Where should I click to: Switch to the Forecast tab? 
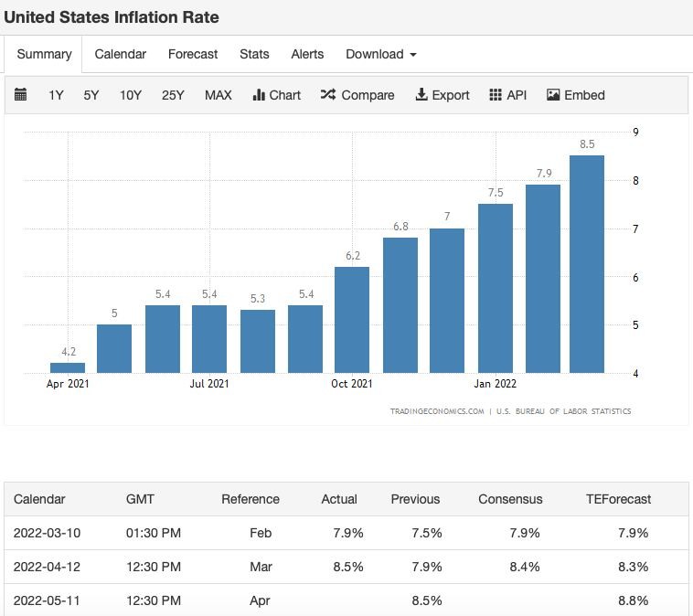click(x=193, y=54)
